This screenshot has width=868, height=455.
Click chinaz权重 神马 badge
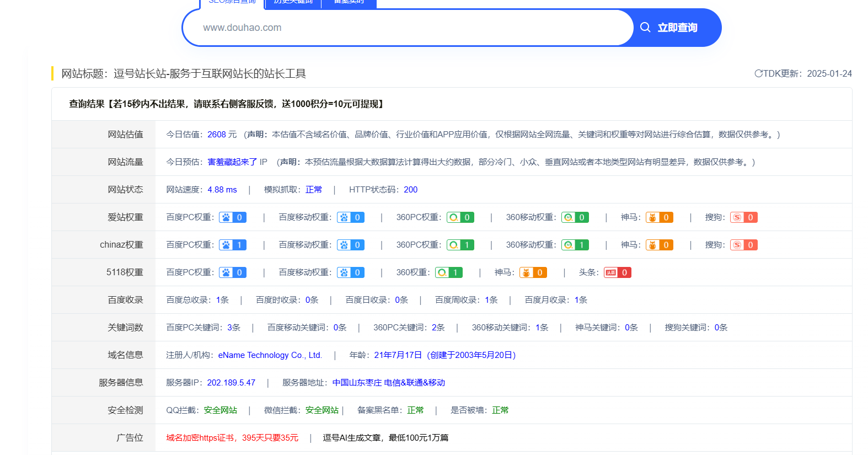tap(660, 245)
